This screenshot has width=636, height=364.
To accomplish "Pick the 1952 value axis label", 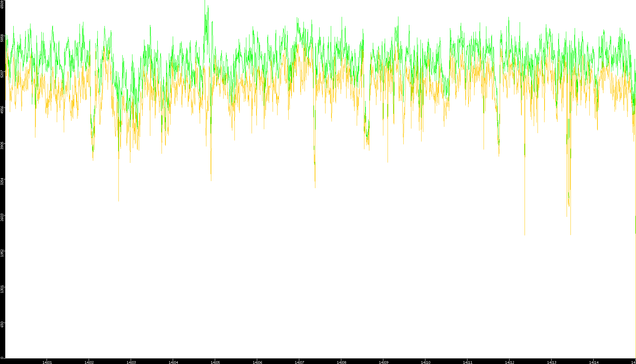I will click(x=2, y=253).
